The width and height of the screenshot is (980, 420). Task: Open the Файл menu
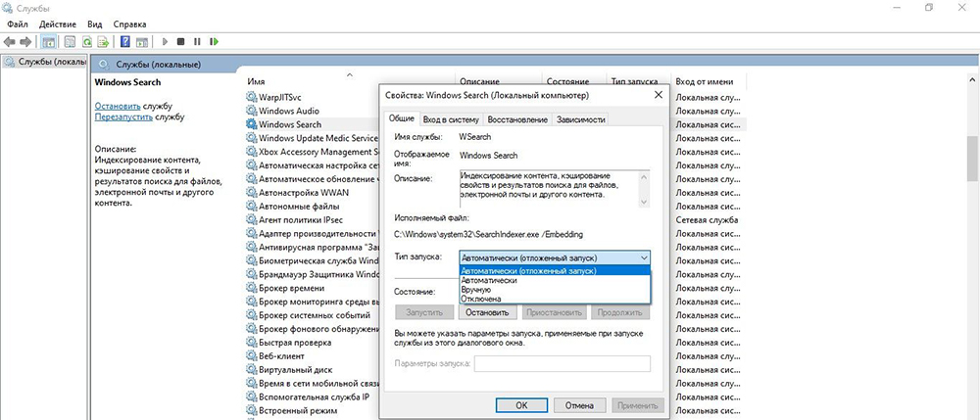[18, 24]
